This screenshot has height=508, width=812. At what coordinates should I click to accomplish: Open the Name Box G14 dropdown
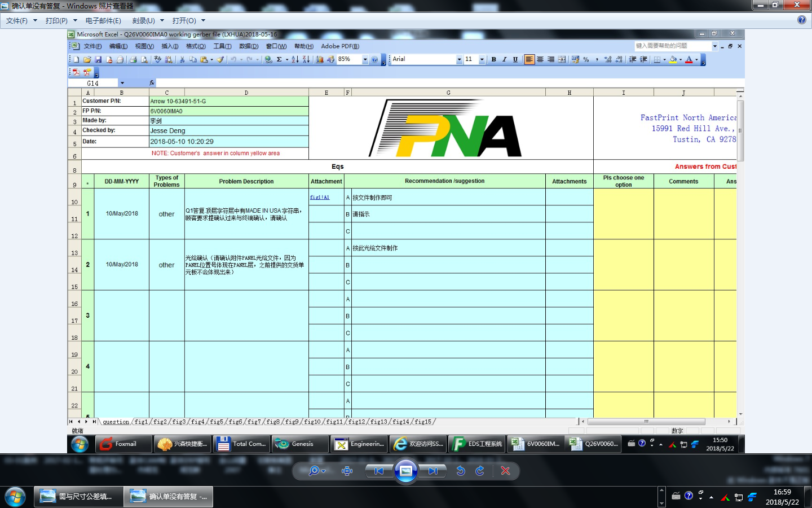122,83
